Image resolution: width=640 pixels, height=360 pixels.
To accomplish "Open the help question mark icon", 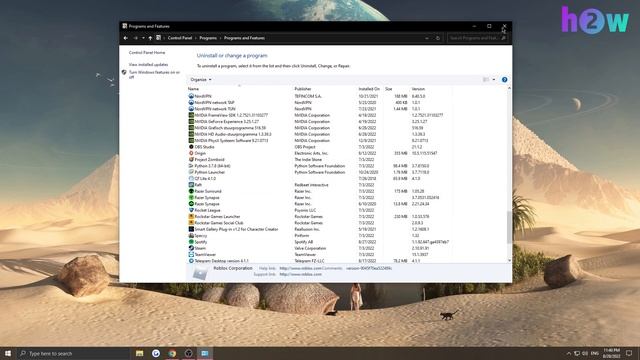I will (504, 80).
